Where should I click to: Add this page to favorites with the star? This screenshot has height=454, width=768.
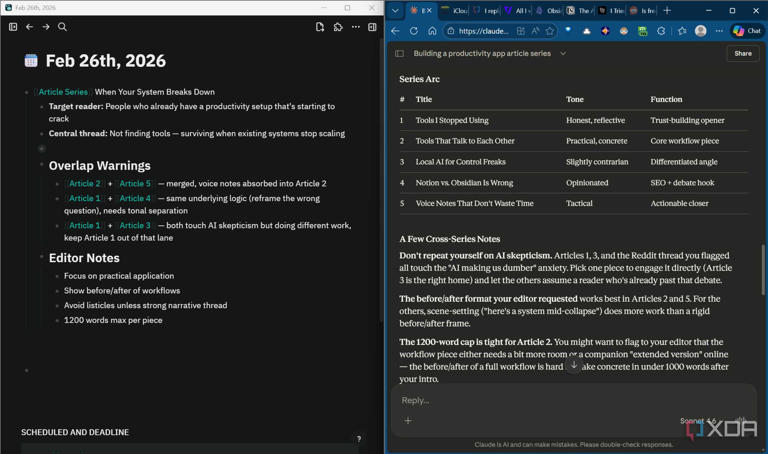[x=550, y=31]
